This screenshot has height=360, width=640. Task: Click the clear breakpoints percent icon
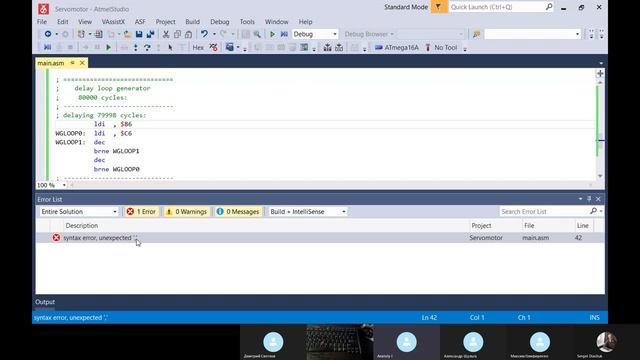click(213, 48)
